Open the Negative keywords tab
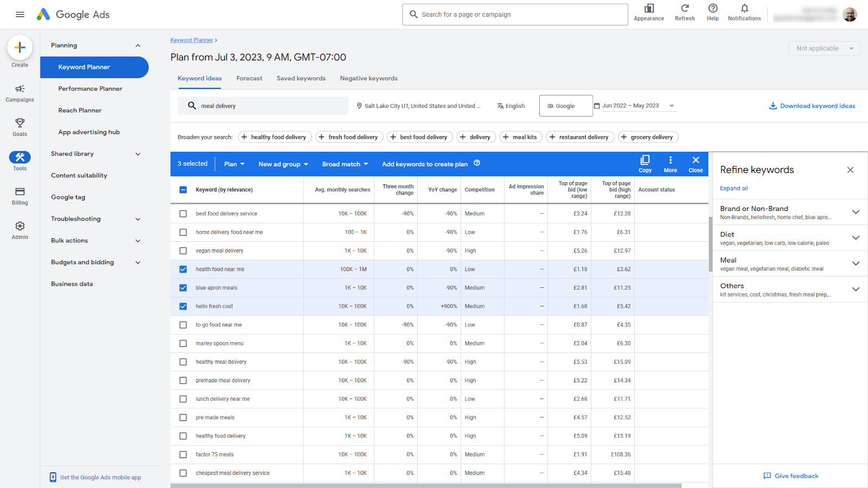The height and width of the screenshot is (488, 868). pyautogui.click(x=368, y=79)
